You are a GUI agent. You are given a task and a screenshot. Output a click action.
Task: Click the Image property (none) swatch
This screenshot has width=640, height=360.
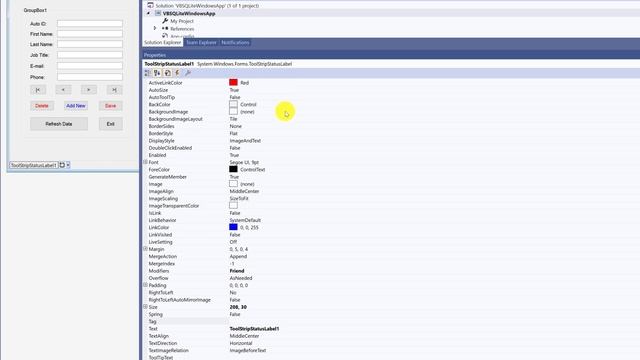pos(233,184)
